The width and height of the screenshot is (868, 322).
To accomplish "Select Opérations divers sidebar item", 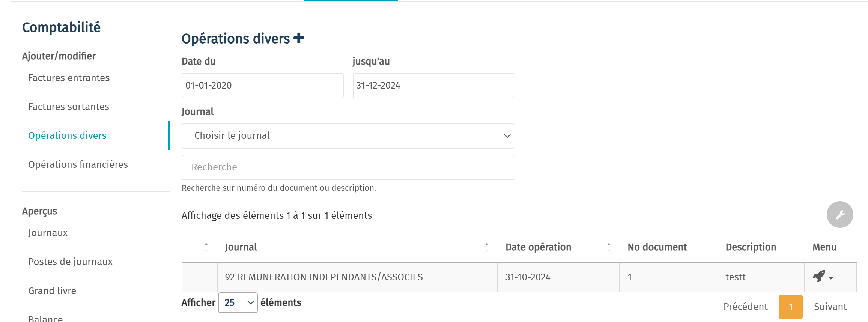I will click(68, 135).
